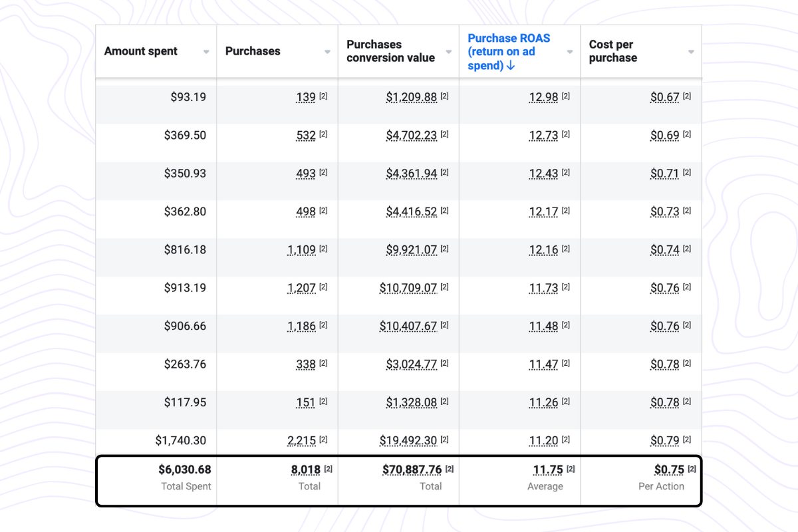The width and height of the screenshot is (798, 532).
Task: Click footnote [2] marker beside total 8,018
Action: [328, 469]
